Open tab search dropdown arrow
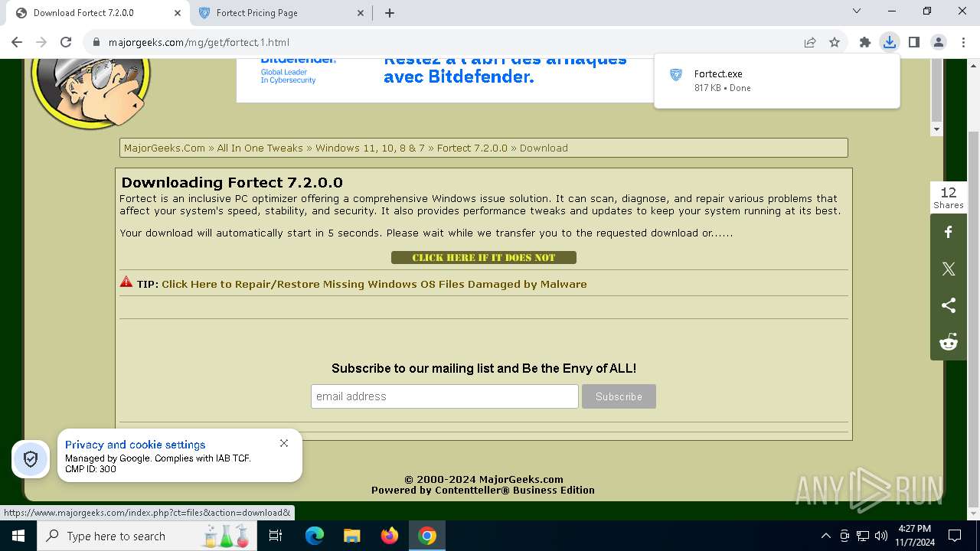The image size is (980, 551). 857,11
